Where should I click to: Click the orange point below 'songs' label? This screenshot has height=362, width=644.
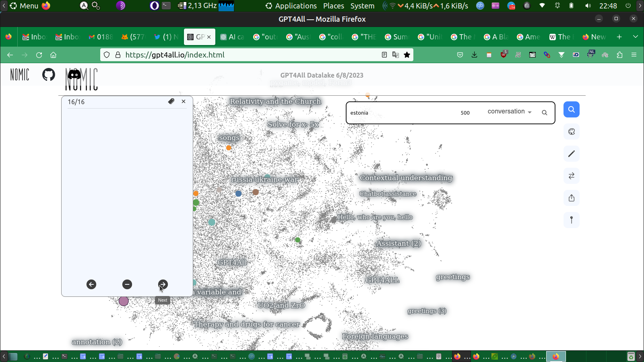click(229, 148)
